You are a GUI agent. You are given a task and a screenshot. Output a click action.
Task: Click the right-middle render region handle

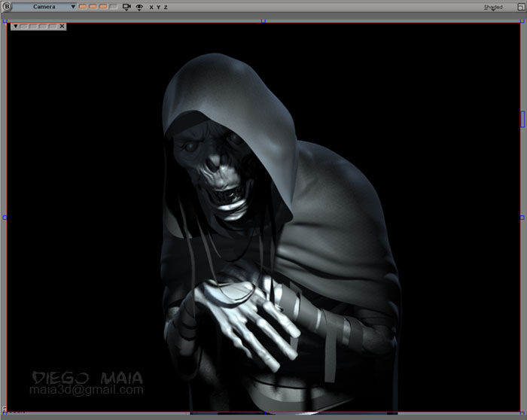click(522, 218)
